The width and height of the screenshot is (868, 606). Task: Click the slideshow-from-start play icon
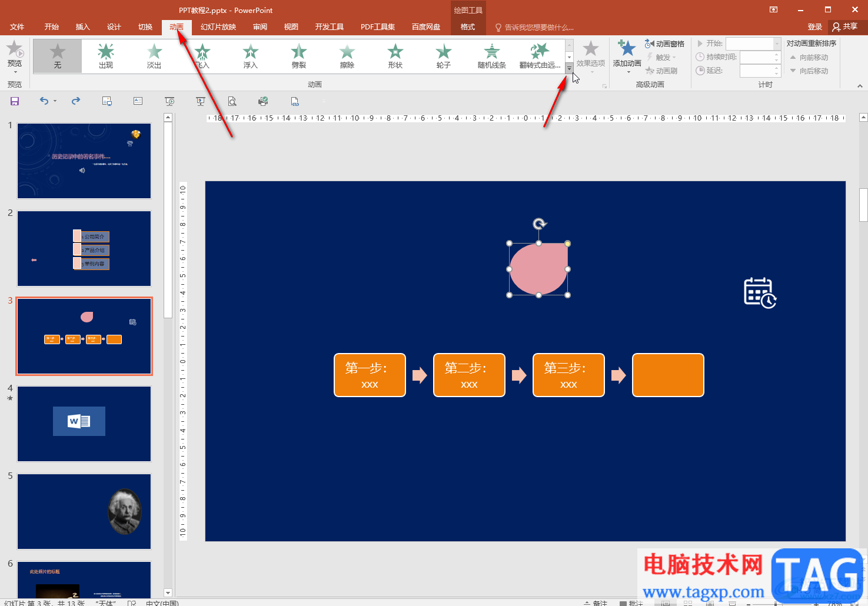point(169,101)
